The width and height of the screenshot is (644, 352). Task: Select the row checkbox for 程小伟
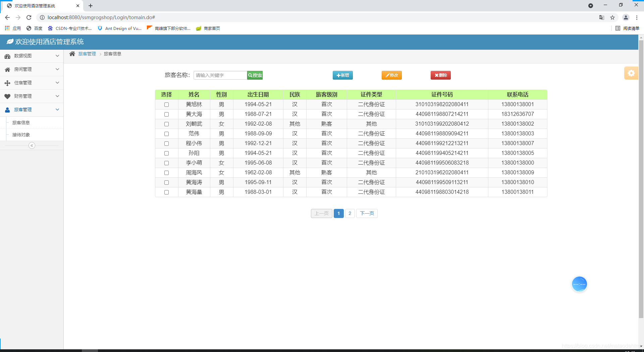pyautogui.click(x=166, y=144)
